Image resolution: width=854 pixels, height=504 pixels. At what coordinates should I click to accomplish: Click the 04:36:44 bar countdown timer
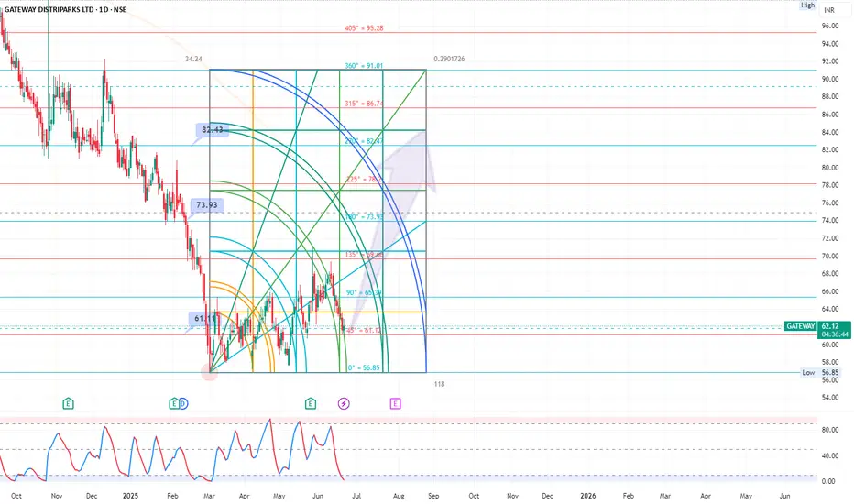click(833, 334)
